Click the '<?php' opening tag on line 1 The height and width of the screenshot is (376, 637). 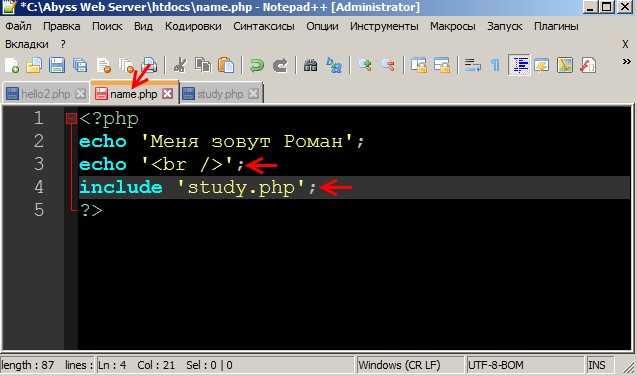[109, 119]
